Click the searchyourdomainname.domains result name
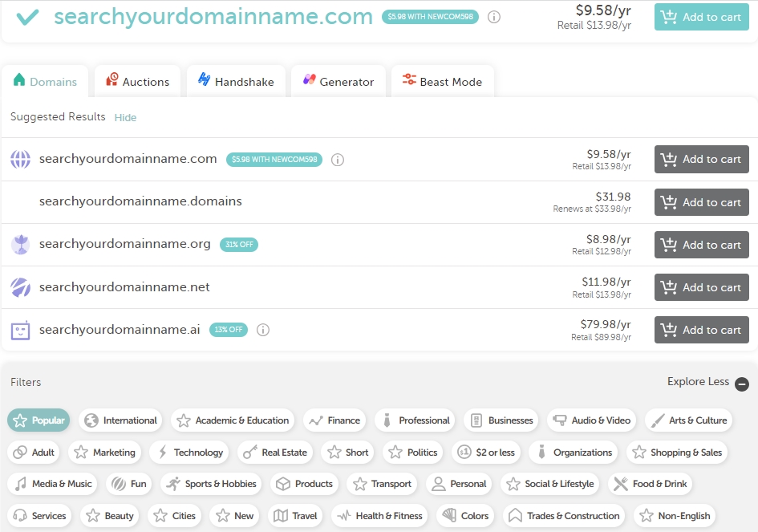This screenshot has height=532, width=758. [x=140, y=201]
